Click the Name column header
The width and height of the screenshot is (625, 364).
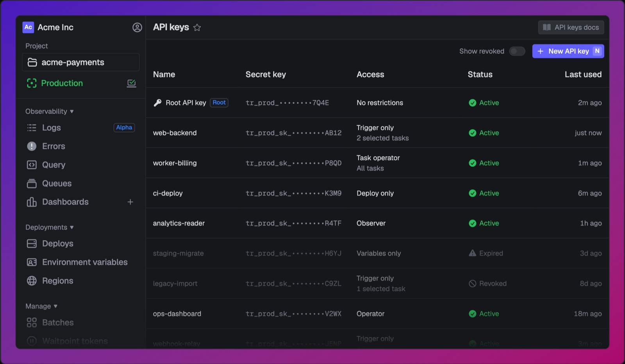pos(164,75)
